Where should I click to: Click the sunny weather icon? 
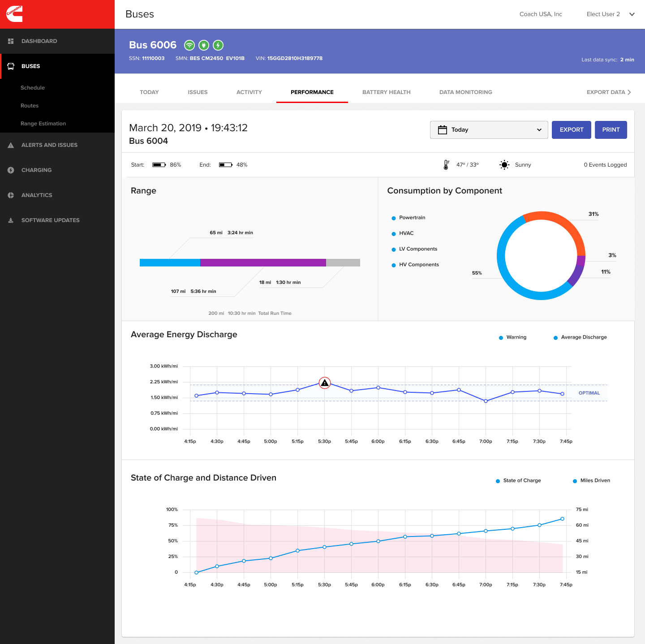click(x=504, y=165)
